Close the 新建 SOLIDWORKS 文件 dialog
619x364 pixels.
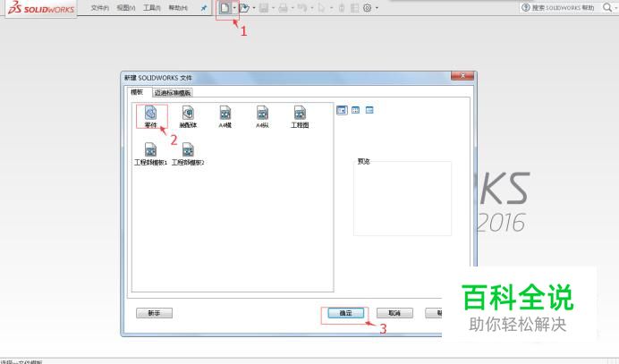(x=462, y=76)
